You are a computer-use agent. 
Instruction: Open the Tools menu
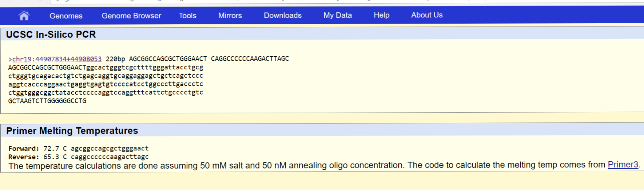pos(187,16)
